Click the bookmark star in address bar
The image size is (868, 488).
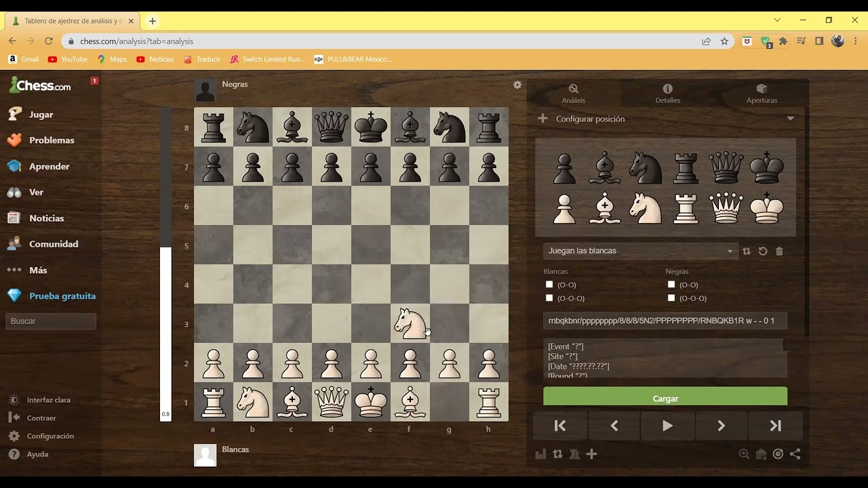pos(724,41)
